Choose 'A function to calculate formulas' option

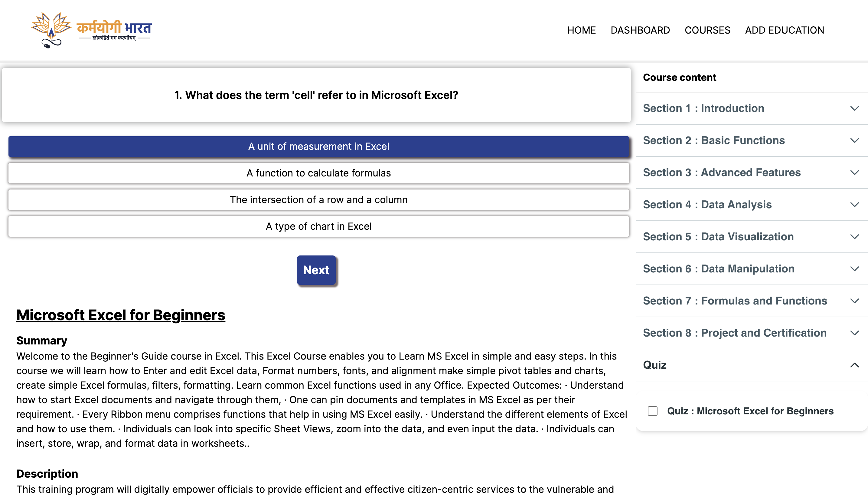(318, 173)
